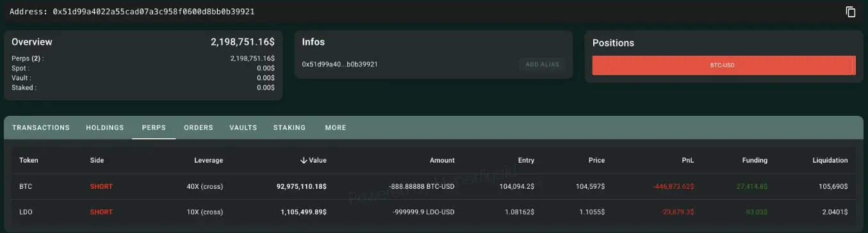The height and width of the screenshot is (233, 868).
Task: Expand the MORE menu
Action: point(336,127)
